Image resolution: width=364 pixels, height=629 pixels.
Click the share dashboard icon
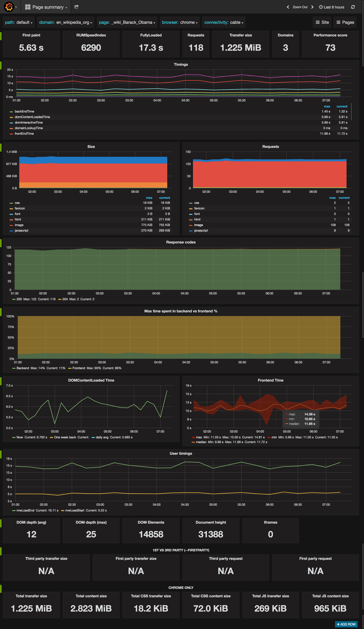[77, 7]
